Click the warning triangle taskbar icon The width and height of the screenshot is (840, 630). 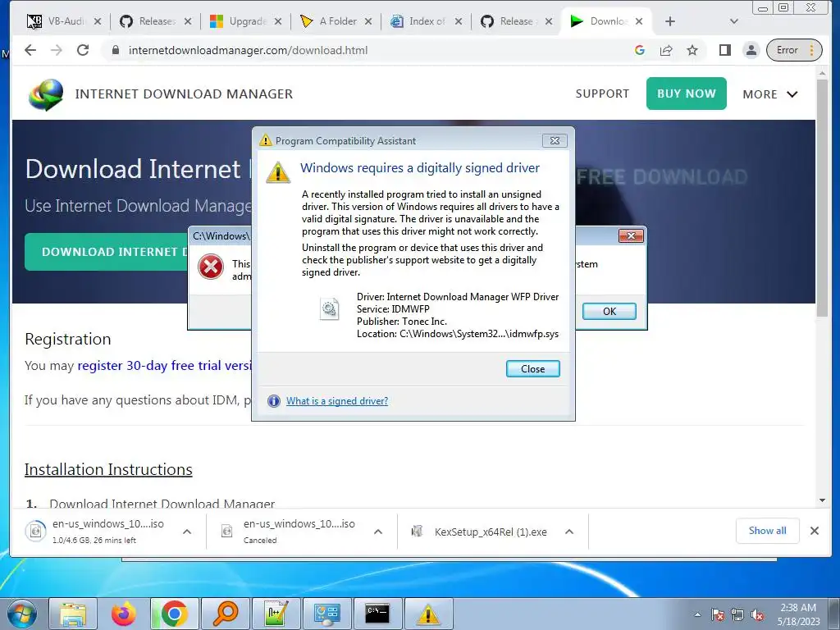tap(428, 614)
